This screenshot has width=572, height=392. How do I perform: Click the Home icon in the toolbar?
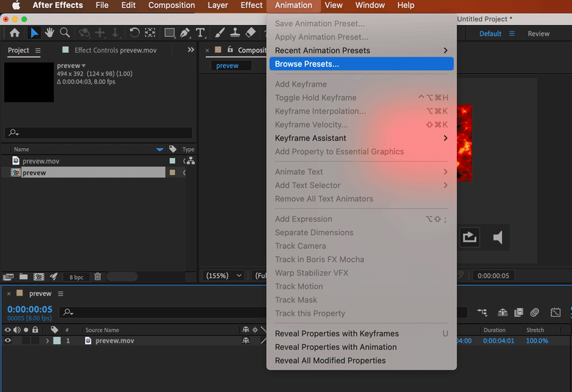pyautogui.click(x=14, y=33)
